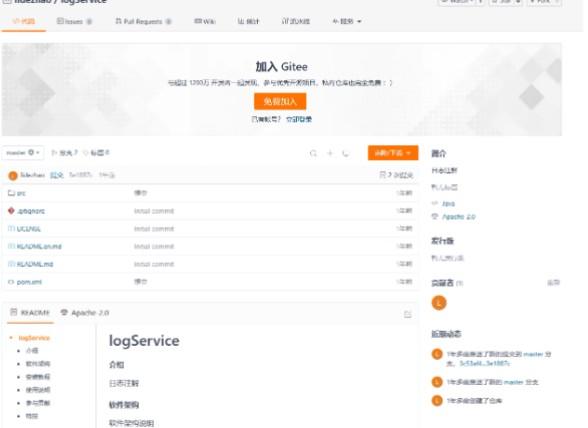
Task: Click the orange free join Gitee button
Action: 280,101
